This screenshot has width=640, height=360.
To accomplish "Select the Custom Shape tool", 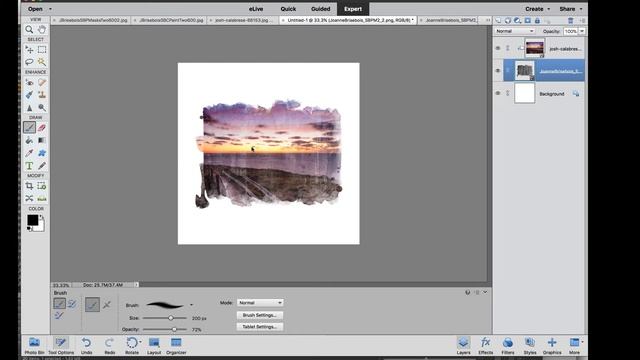I will click(x=42, y=153).
